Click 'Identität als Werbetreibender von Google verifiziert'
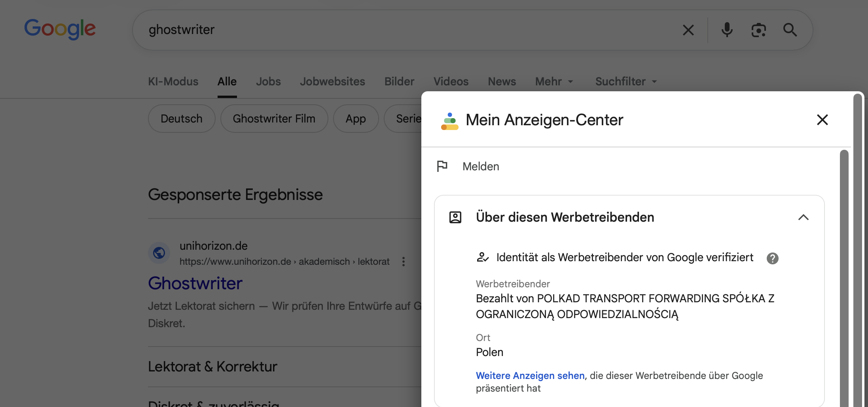The width and height of the screenshot is (868, 407). [x=625, y=258]
